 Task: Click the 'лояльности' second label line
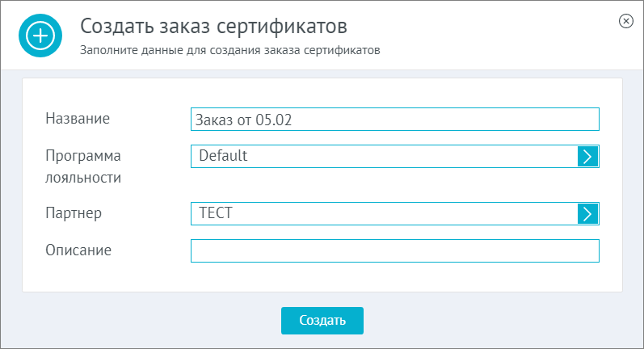(83, 178)
